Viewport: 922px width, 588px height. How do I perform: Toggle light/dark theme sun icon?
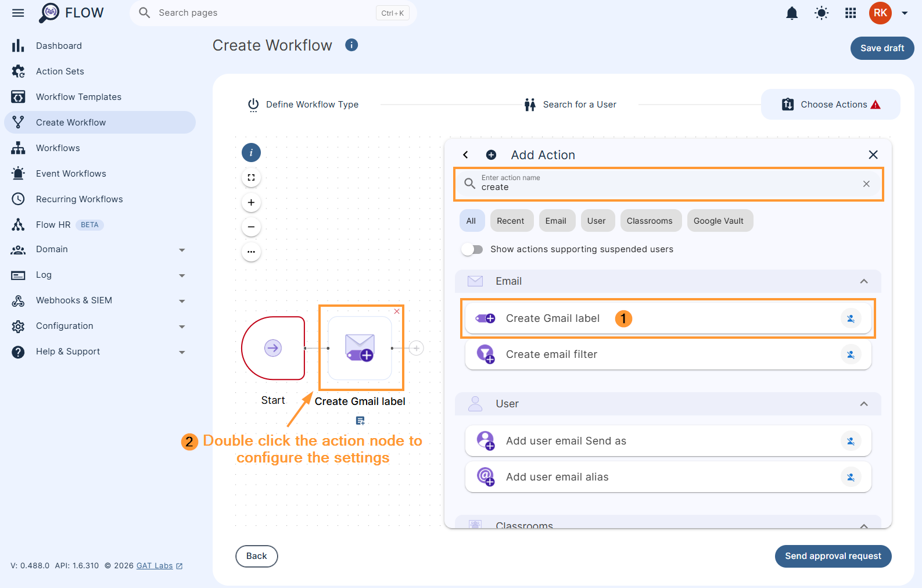pyautogui.click(x=821, y=13)
